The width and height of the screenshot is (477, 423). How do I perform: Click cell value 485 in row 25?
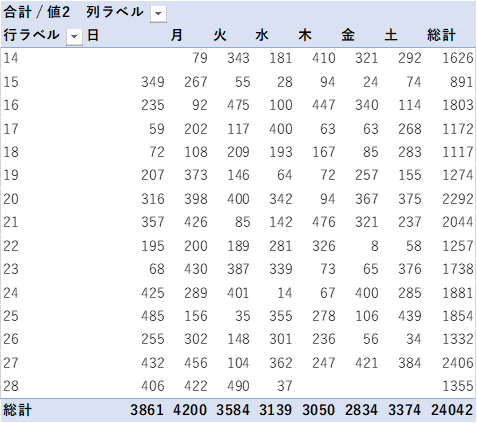coord(153,316)
